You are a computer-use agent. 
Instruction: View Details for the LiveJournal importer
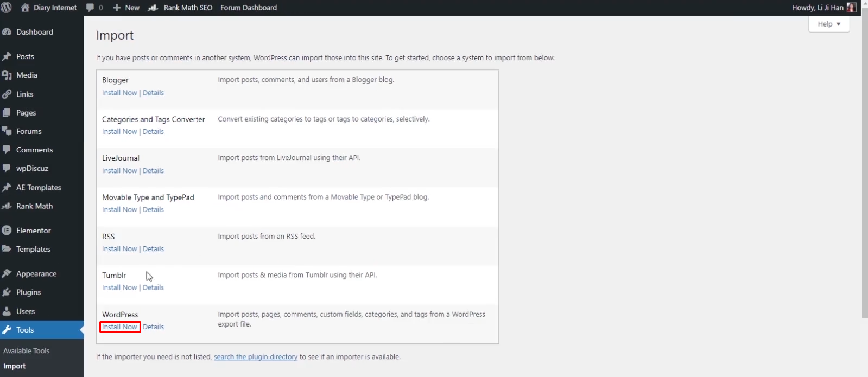[x=153, y=171]
